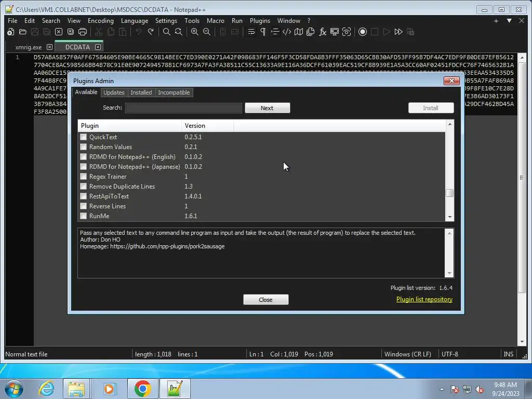Toggle the Indent Guide toolbar icon
The height and width of the screenshot is (399, 532).
click(x=275, y=32)
